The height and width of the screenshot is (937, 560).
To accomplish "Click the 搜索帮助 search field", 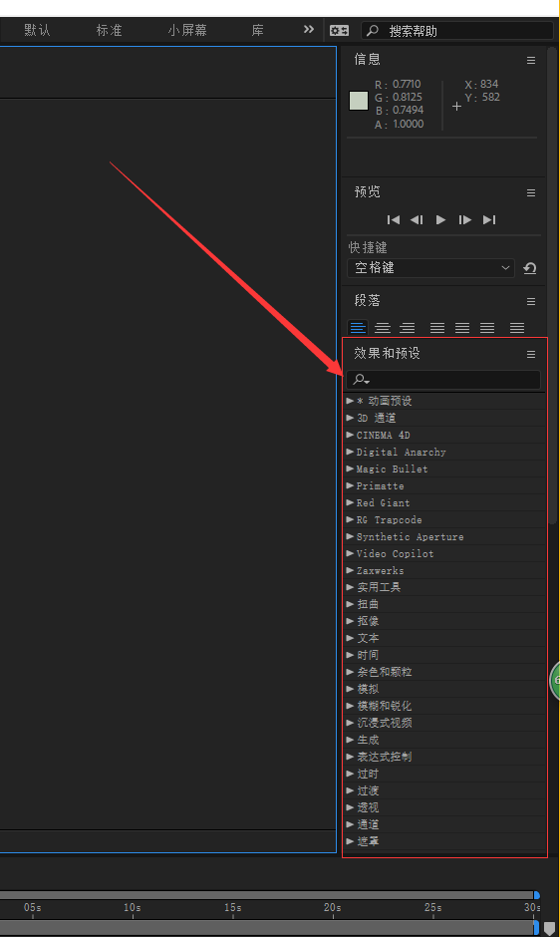I will point(457,31).
